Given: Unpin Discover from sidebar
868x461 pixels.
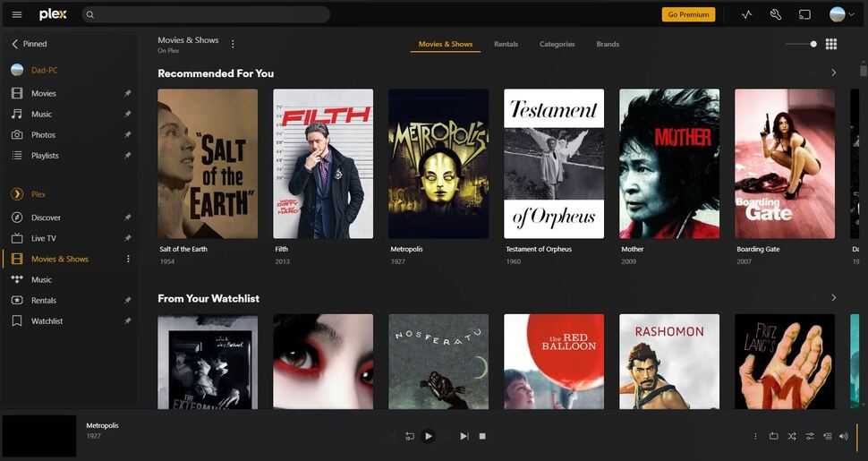Looking at the screenshot, I should click(128, 218).
